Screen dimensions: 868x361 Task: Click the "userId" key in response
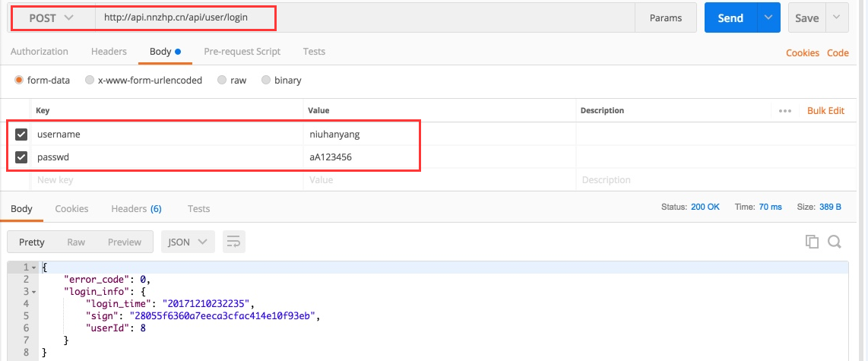(107, 328)
